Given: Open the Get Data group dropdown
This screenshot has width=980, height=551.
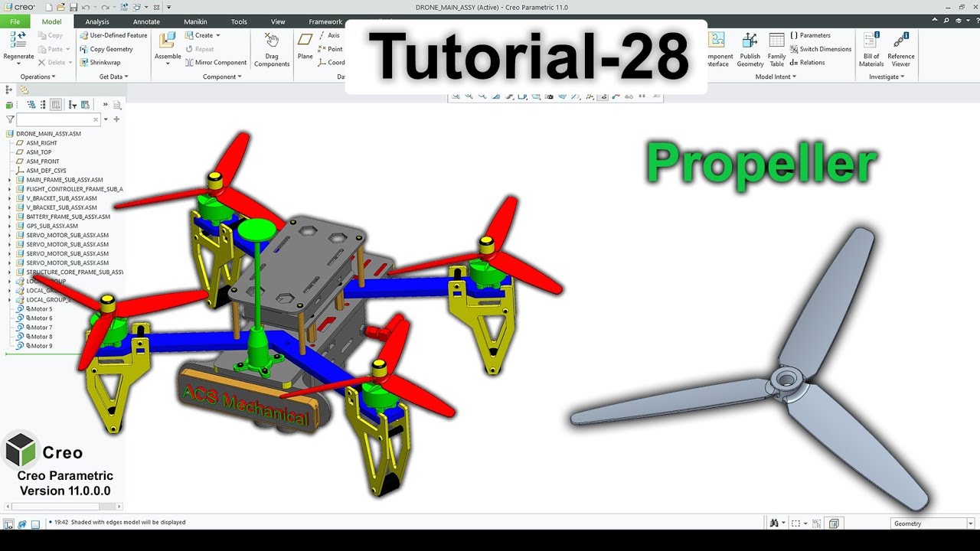Looking at the screenshot, I should (x=113, y=77).
